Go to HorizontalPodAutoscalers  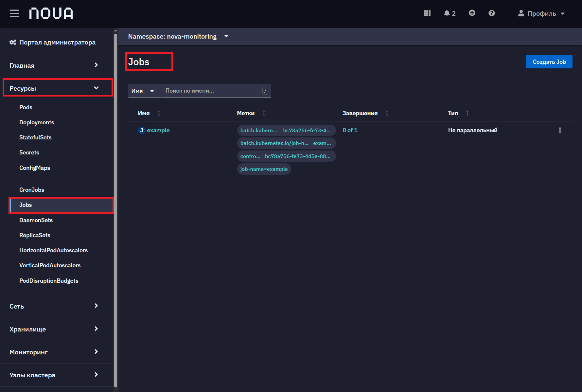click(x=54, y=250)
